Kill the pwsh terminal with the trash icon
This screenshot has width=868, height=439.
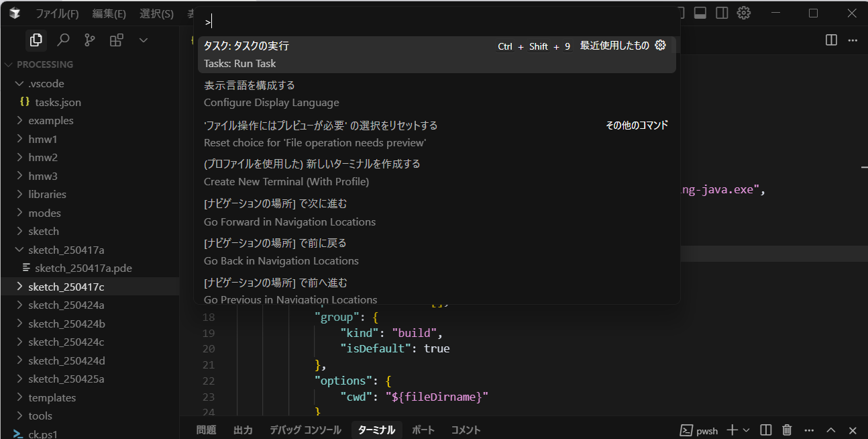click(x=786, y=430)
